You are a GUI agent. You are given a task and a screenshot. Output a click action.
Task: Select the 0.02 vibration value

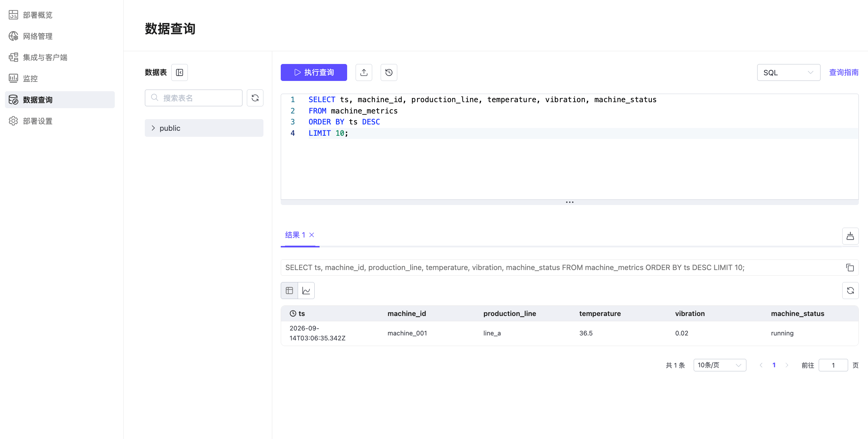[x=682, y=333]
